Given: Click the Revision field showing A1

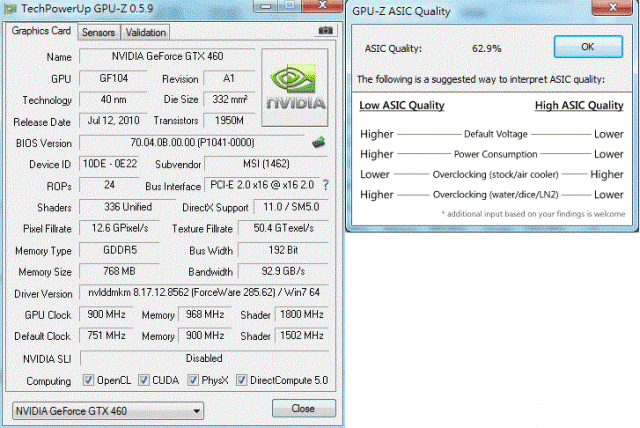Looking at the screenshot, I should (x=229, y=78).
